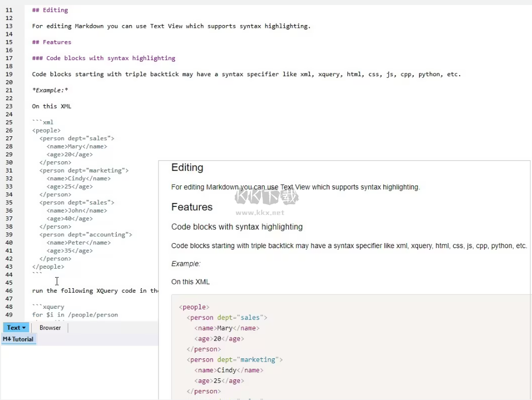Switch to the Text view tab
This screenshot has width=532, height=400.
16,328
